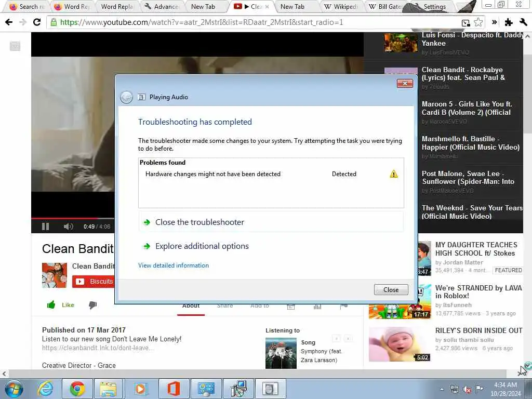Open the Microsoft Office taskbar icon

coord(173,389)
